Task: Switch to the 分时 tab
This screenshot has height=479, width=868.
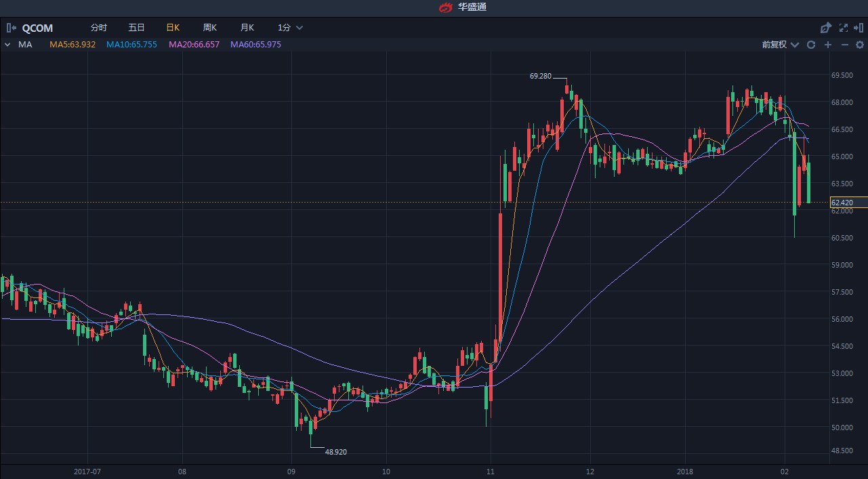Action: (99, 28)
